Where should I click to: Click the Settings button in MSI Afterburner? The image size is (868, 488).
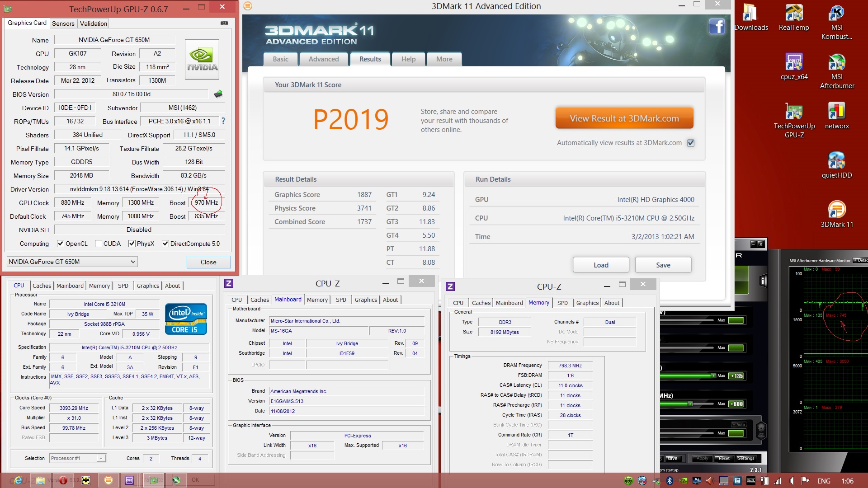coord(746,458)
